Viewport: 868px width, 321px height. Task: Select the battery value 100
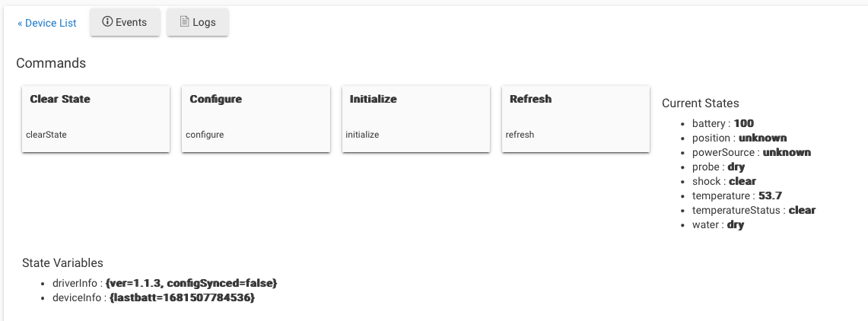744,123
